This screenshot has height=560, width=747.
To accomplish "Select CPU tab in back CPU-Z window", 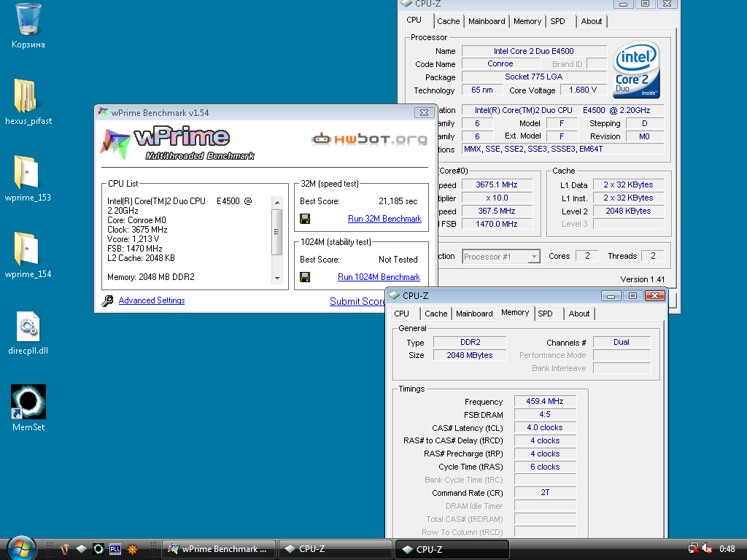I will point(414,20).
